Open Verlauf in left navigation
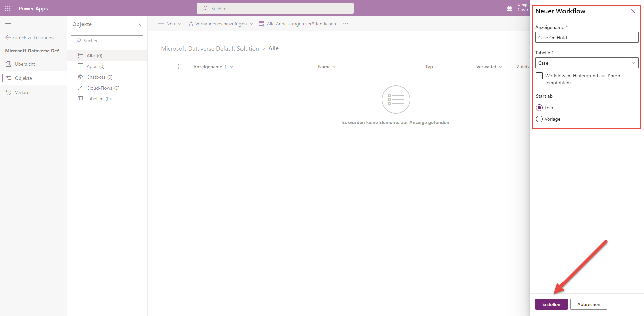Viewport: 644px width, 316px height. (33, 92)
